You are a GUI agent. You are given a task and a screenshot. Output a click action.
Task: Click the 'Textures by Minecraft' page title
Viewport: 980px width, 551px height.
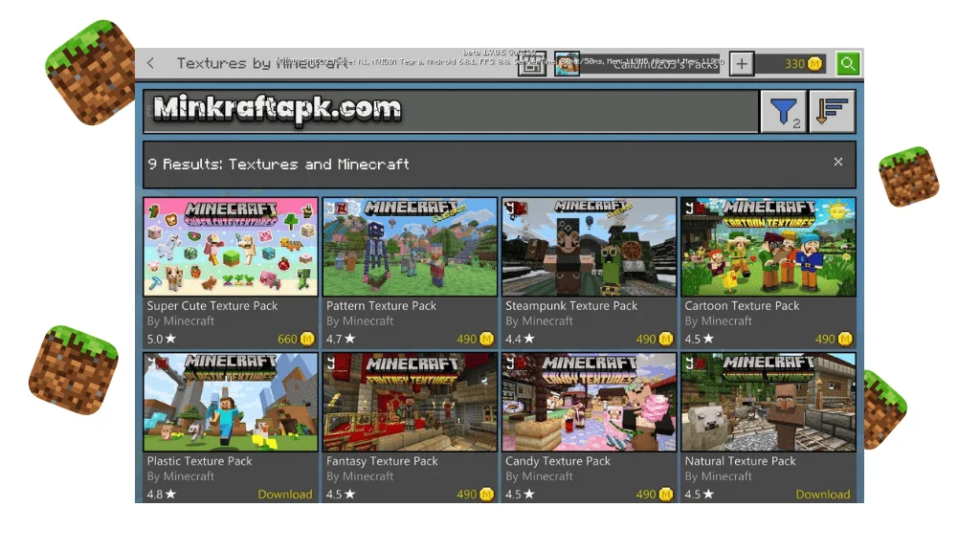pos(262,63)
